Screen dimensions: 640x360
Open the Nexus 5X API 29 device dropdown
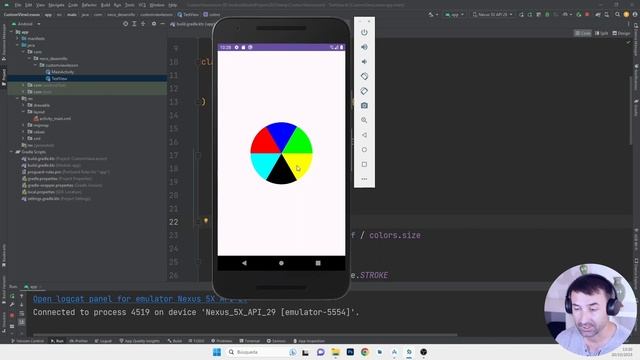tap(492, 15)
